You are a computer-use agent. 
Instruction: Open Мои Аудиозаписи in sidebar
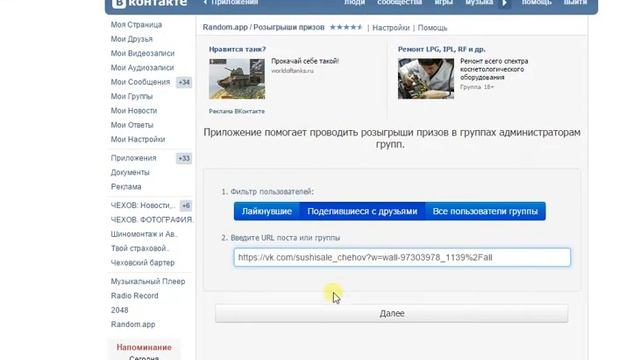(142, 68)
